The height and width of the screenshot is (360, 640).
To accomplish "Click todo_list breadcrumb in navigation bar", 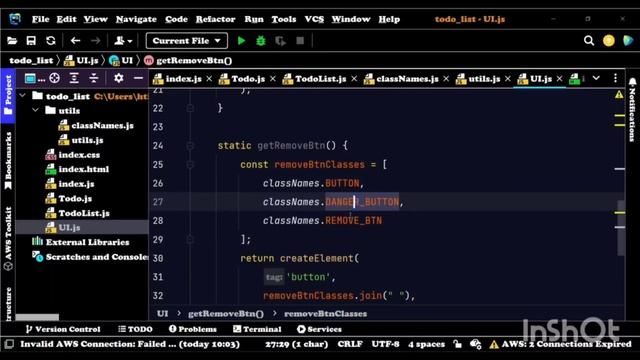I will pos(31,60).
